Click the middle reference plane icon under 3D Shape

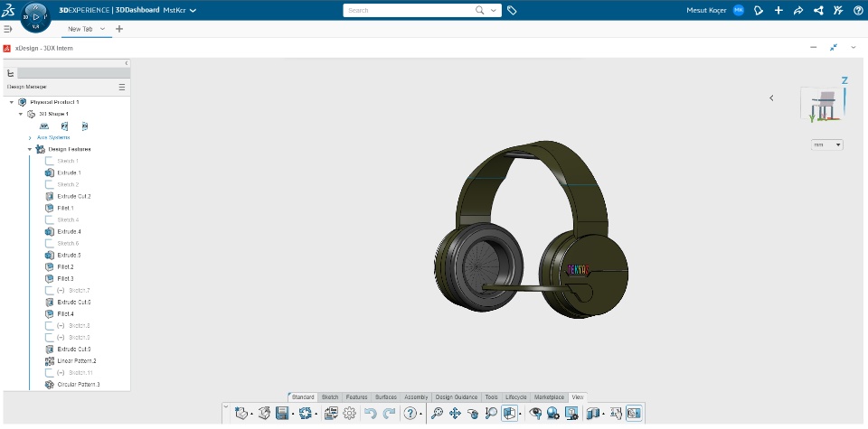pos(64,126)
